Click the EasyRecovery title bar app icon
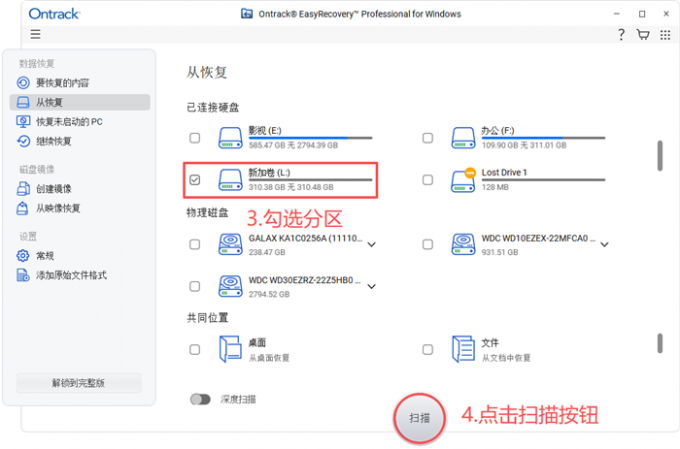 (x=247, y=14)
